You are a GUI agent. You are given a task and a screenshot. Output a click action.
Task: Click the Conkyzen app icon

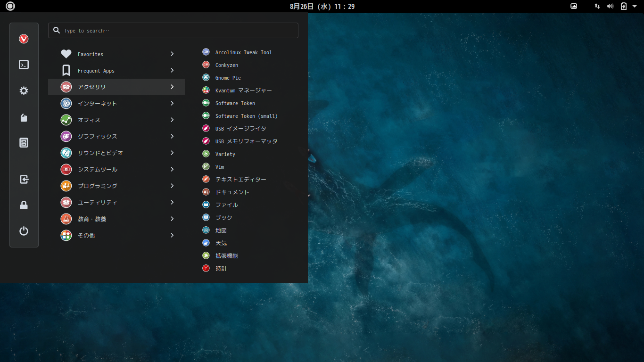[x=206, y=65]
